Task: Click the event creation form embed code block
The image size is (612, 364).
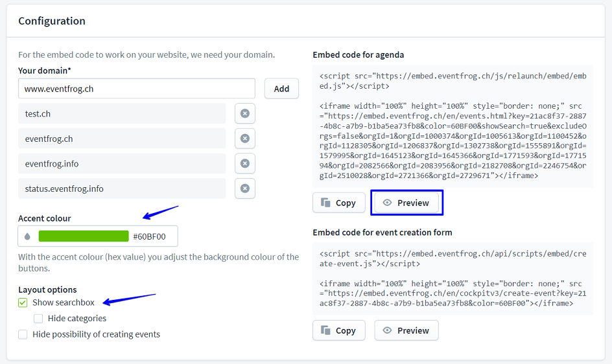Action: pyautogui.click(x=453, y=279)
